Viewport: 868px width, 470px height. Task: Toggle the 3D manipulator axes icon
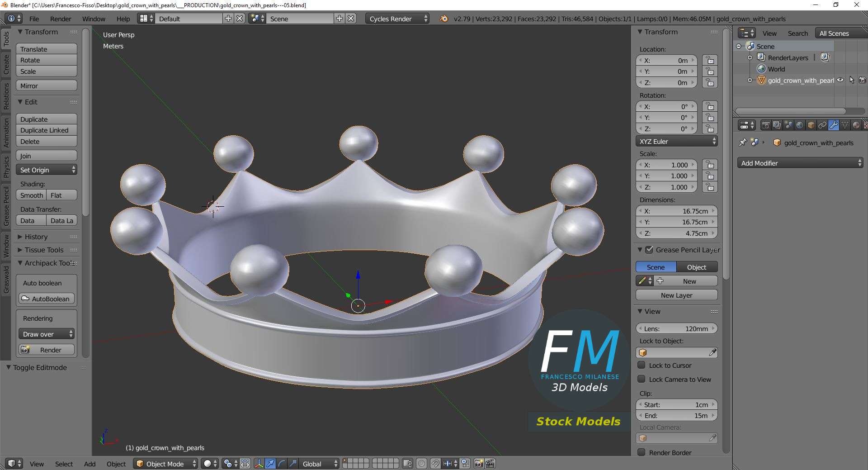point(259,464)
